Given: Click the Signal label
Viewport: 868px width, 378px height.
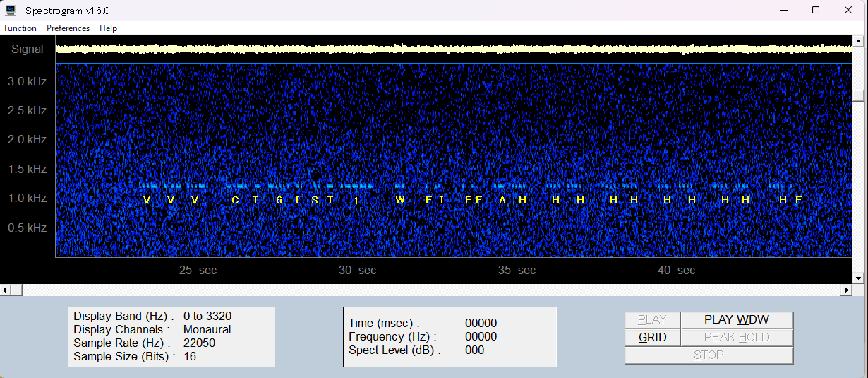Looking at the screenshot, I should pos(28,49).
